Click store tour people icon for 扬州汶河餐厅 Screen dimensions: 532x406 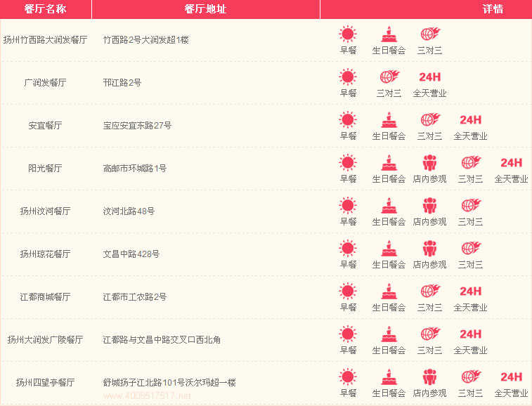[x=429, y=206]
